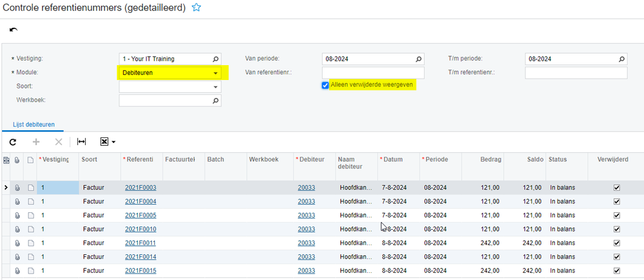
Task: Click attachment icon for row 2021F0014
Action: point(17,257)
